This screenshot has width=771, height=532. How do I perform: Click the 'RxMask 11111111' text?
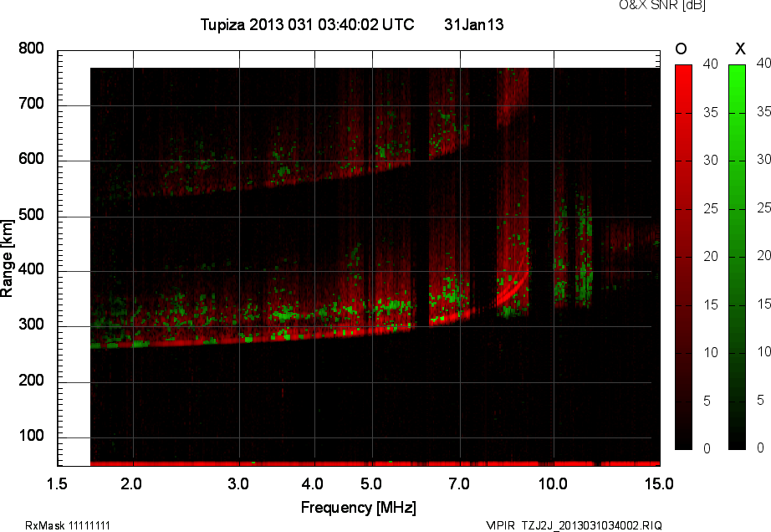[68, 525]
